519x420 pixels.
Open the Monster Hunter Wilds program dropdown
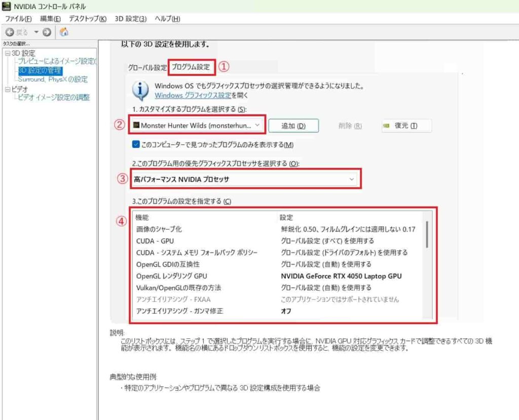[x=197, y=126]
